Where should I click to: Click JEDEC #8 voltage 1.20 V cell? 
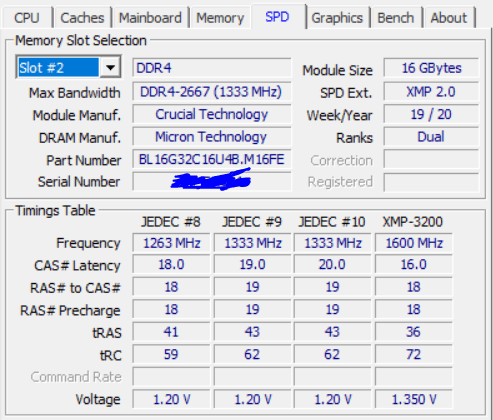click(x=171, y=399)
